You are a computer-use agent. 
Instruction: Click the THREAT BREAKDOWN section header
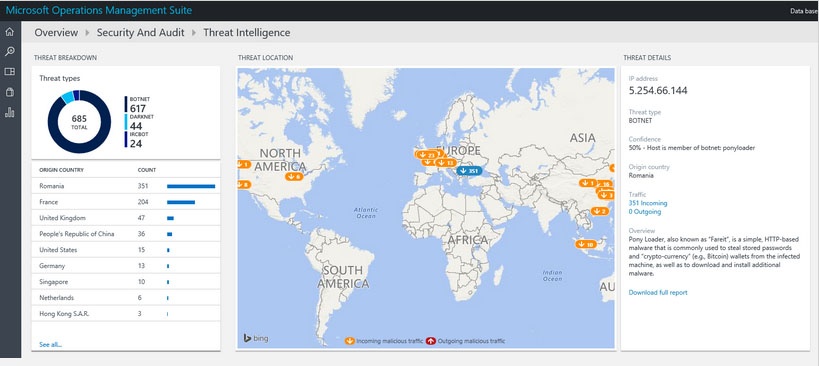(x=65, y=57)
